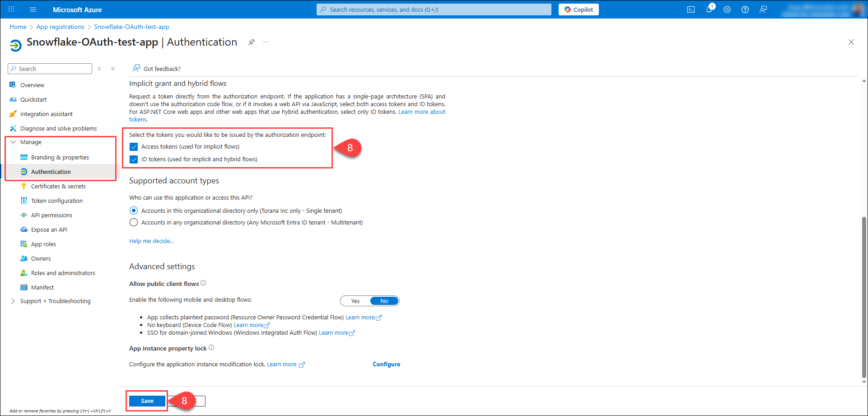Open the notifications bell icon
The image size is (868, 416).
[x=709, y=9]
